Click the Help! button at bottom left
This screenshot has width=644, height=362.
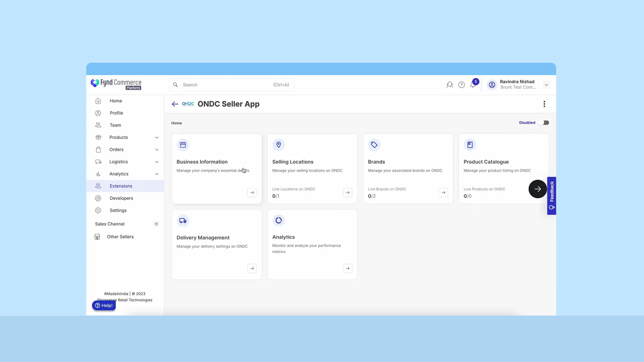(x=104, y=305)
